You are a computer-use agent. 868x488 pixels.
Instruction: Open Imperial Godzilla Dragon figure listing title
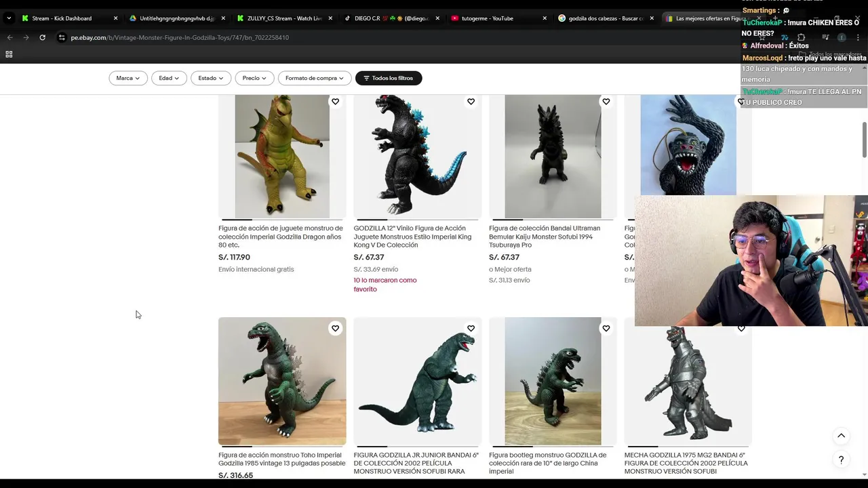coord(281,237)
